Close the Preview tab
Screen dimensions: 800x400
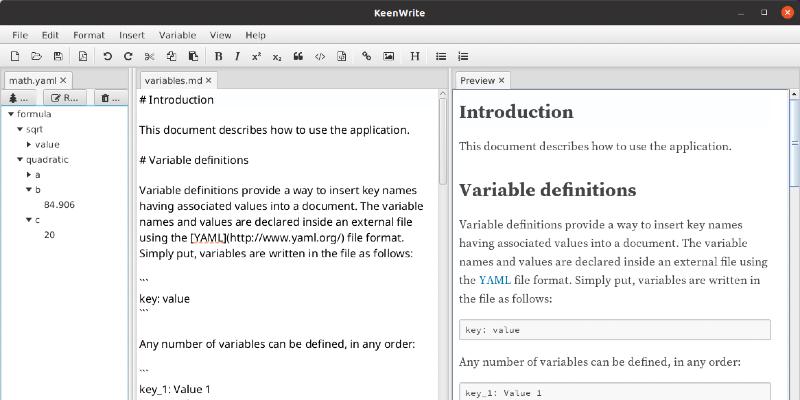(x=502, y=80)
